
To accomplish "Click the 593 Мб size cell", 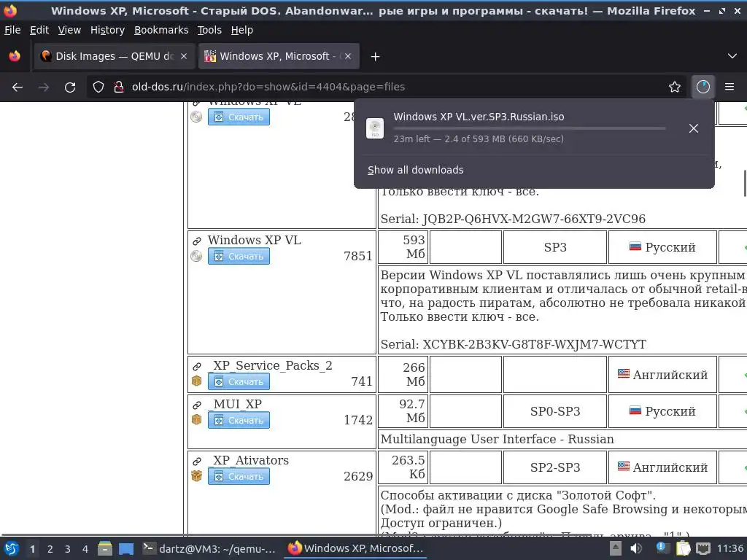I will 403,247.
